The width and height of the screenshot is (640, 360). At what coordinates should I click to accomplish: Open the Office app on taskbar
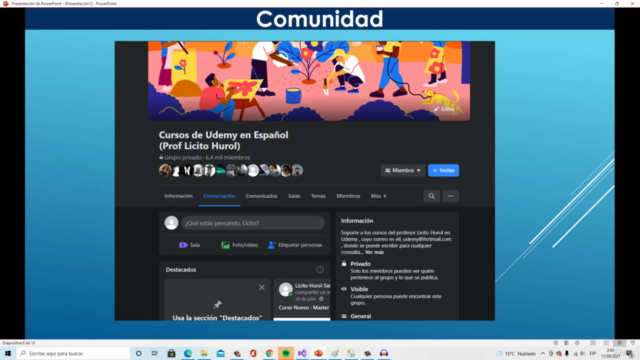pos(253,353)
